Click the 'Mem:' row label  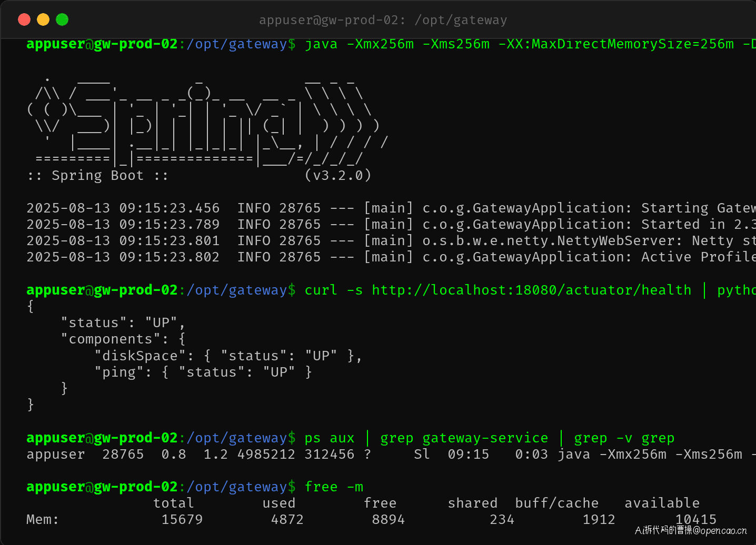pyautogui.click(x=43, y=519)
